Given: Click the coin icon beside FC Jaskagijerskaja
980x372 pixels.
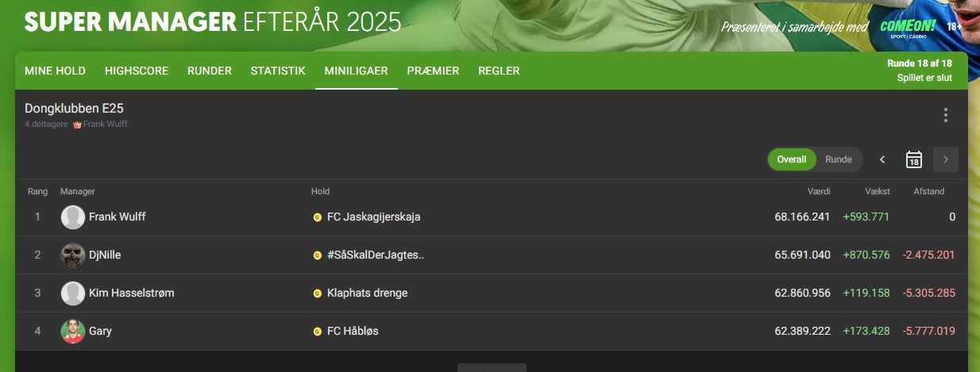Looking at the screenshot, I should tap(318, 217).
